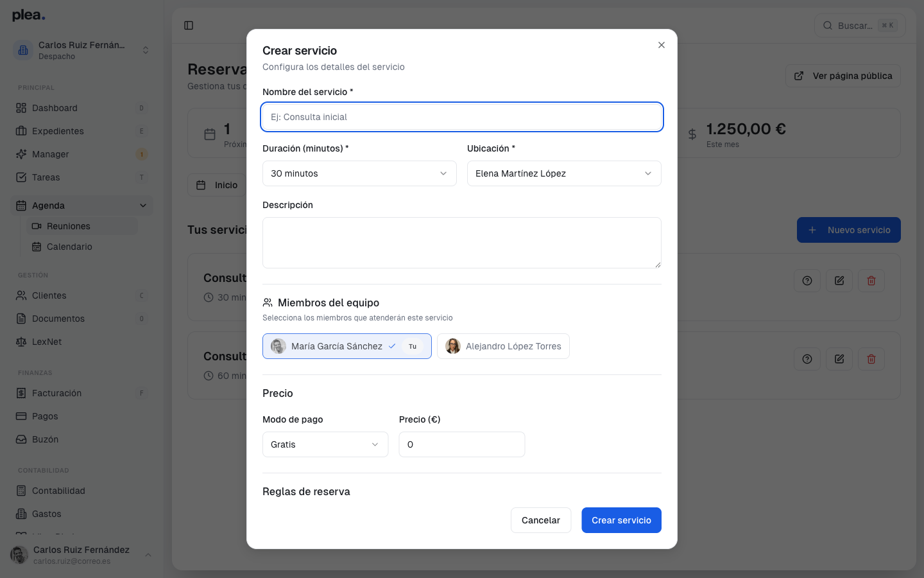
Task: Click the edit icon on first service card
Action: [x=839, y=281]
